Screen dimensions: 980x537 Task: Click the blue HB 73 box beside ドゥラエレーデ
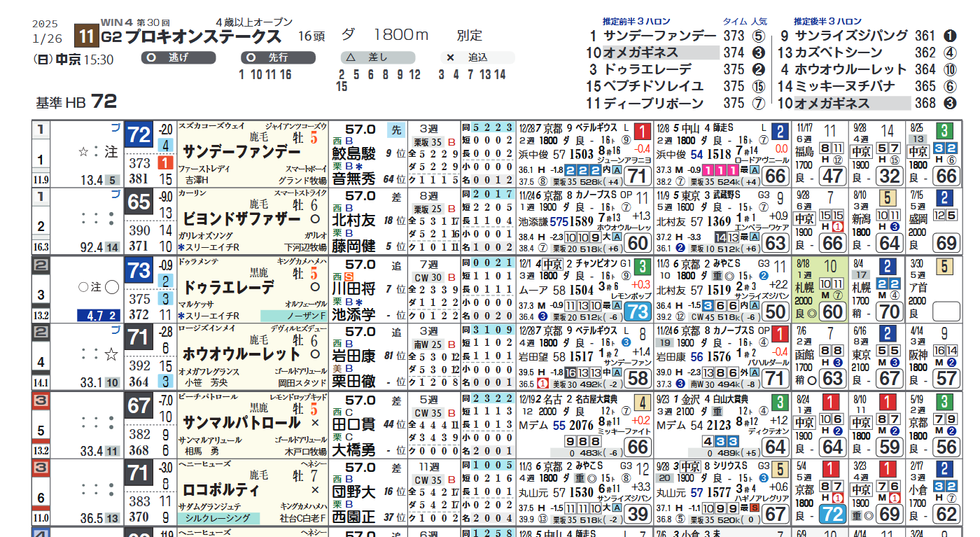pyautogui.click(x=139, y=271)
